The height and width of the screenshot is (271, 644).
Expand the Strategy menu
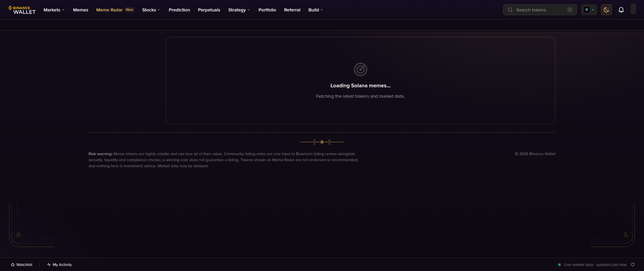[239, 10]
